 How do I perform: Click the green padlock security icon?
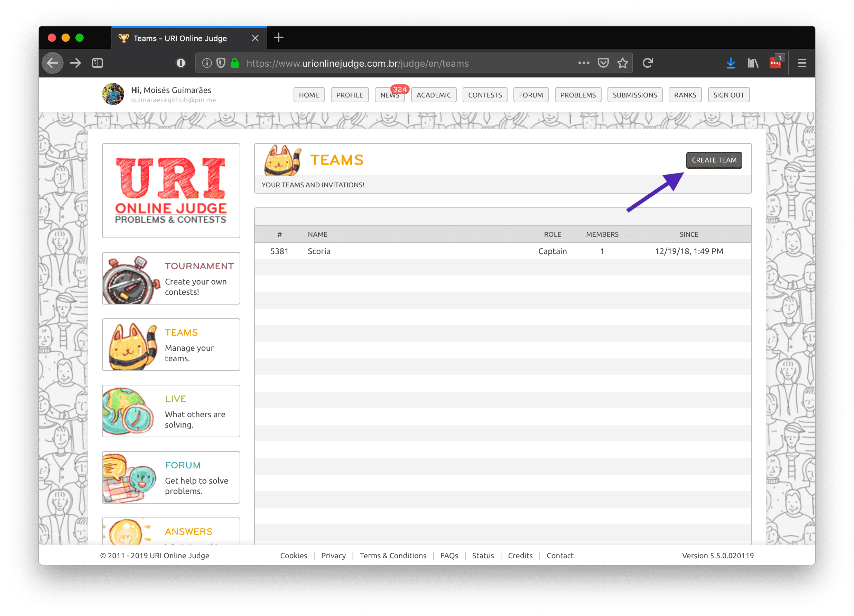click(x=235, y=63)
